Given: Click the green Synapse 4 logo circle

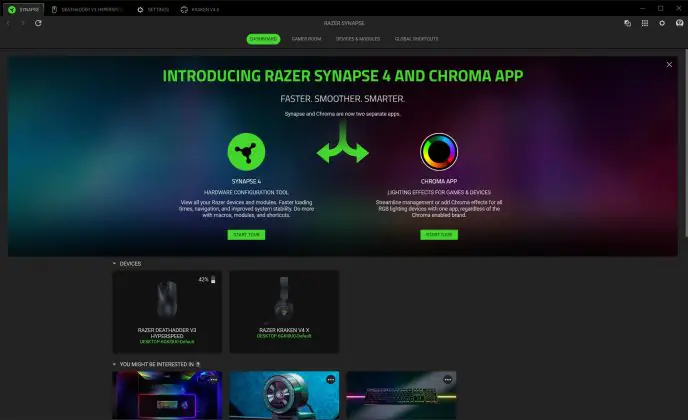Looking at the screenshot, I should 246,152.
